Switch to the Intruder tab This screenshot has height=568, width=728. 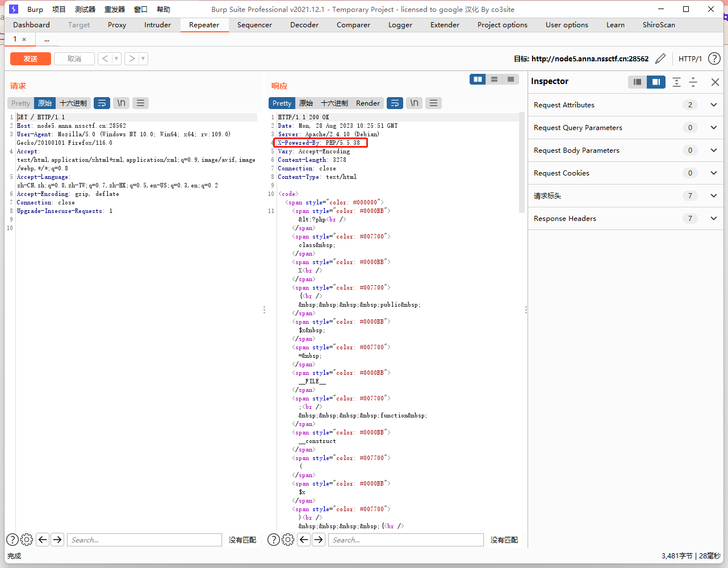click(157, 25)
